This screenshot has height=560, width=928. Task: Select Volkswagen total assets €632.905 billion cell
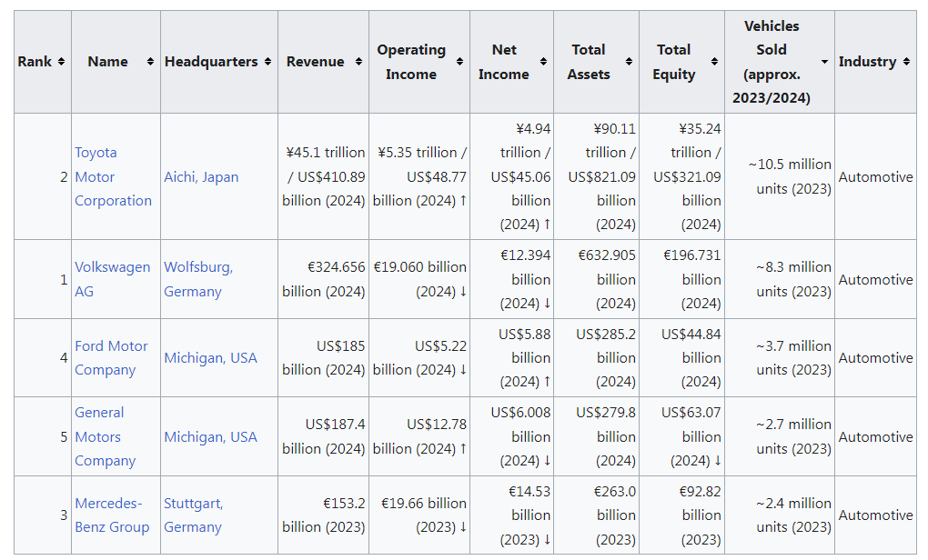(x=597, y=279)
